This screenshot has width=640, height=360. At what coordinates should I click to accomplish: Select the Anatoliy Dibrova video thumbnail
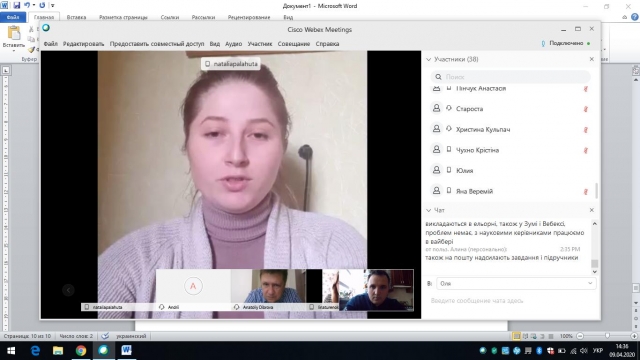(268, 290)
